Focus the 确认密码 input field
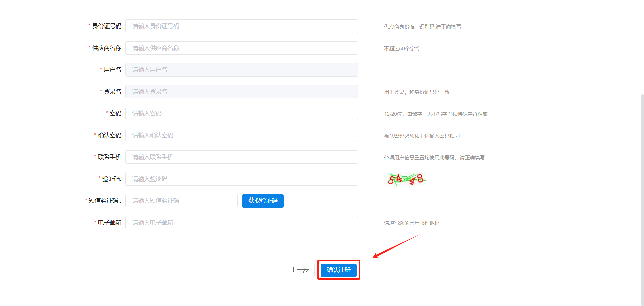Viewport: 644px width, 306px height. [241, 135]
